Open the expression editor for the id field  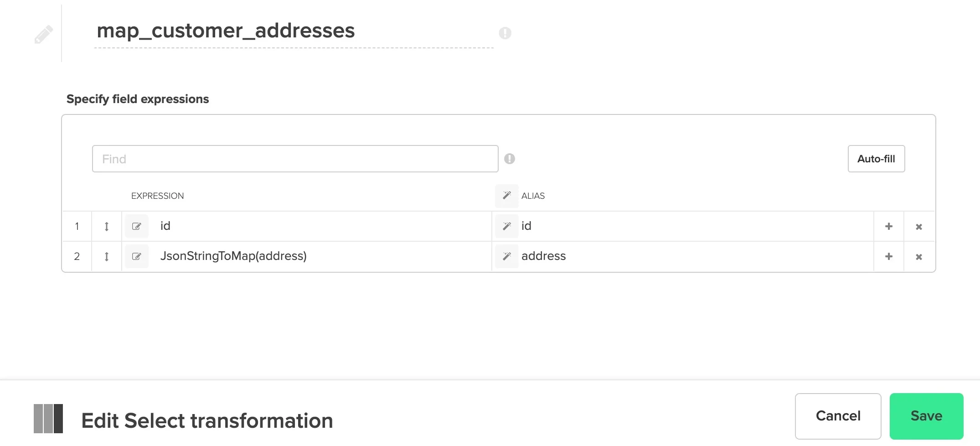(x=136, y=226)
